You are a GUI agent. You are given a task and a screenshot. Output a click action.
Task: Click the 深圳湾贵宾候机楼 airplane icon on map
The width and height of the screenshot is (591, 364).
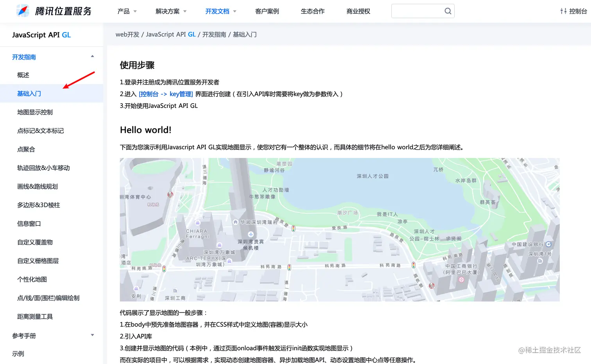[251, 234]
